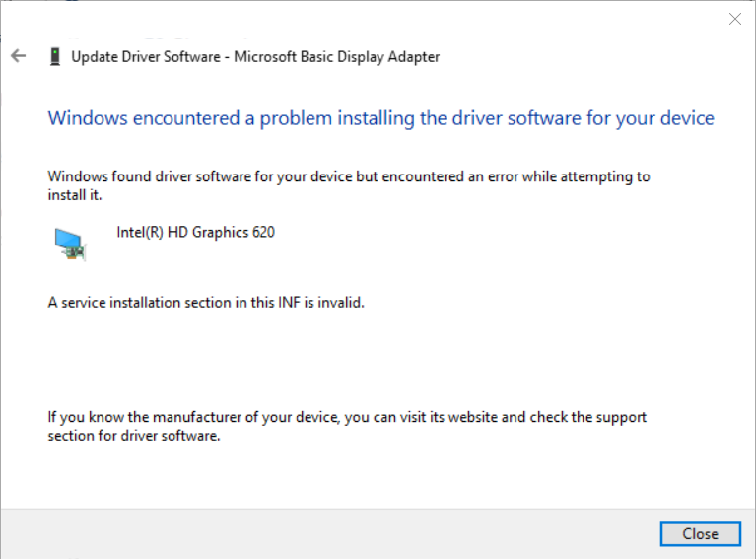
Task: Close the dialog with the X icon
Action: pos(734,19)
